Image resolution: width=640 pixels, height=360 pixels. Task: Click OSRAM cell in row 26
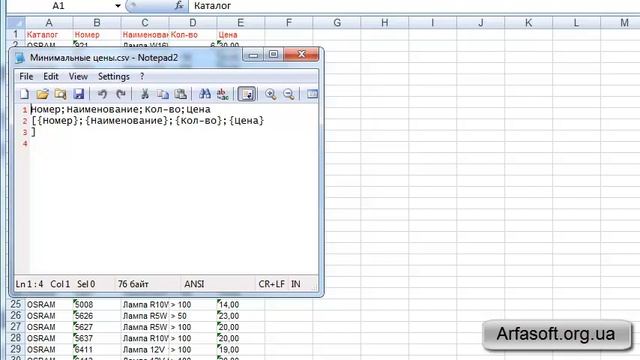point(49,316)
